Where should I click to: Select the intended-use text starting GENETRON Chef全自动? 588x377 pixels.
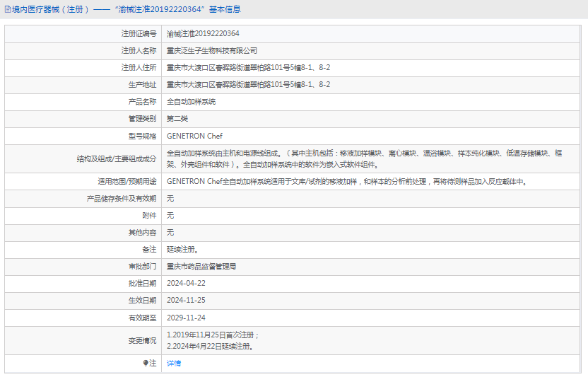click(348, 181)
